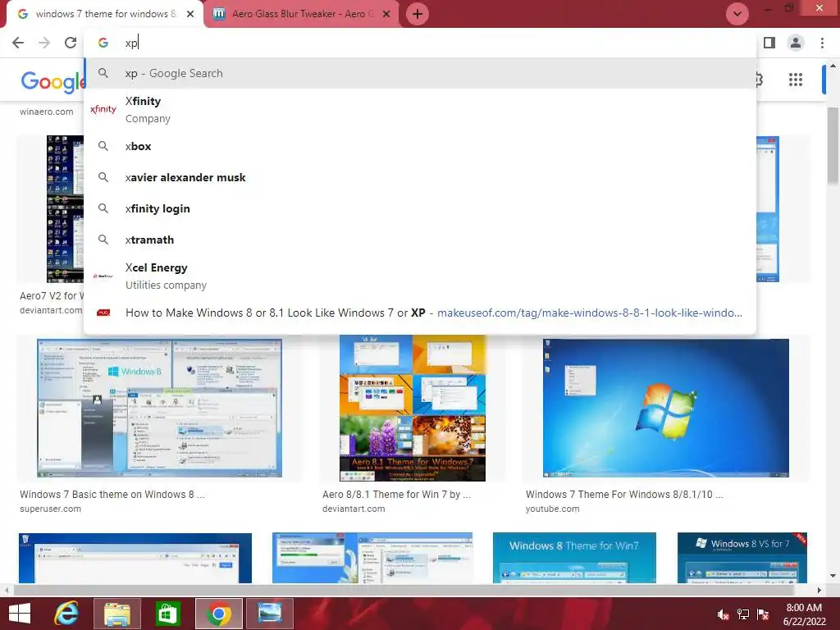This screenshot has width=840, height=630.
Task: Open a new tab with the plus button
Action: click(x=418, y=14)
